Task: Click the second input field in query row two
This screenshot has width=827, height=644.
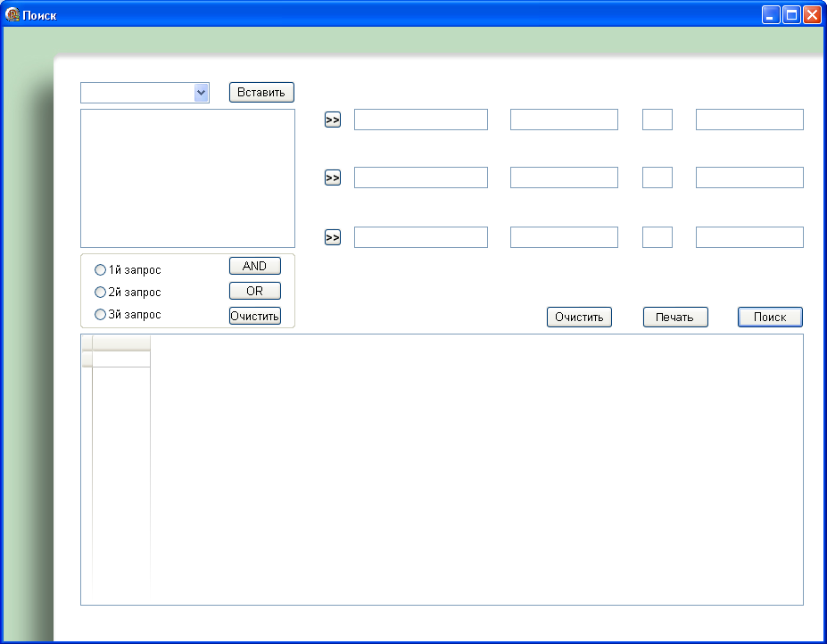Action: tap(565, 178)
